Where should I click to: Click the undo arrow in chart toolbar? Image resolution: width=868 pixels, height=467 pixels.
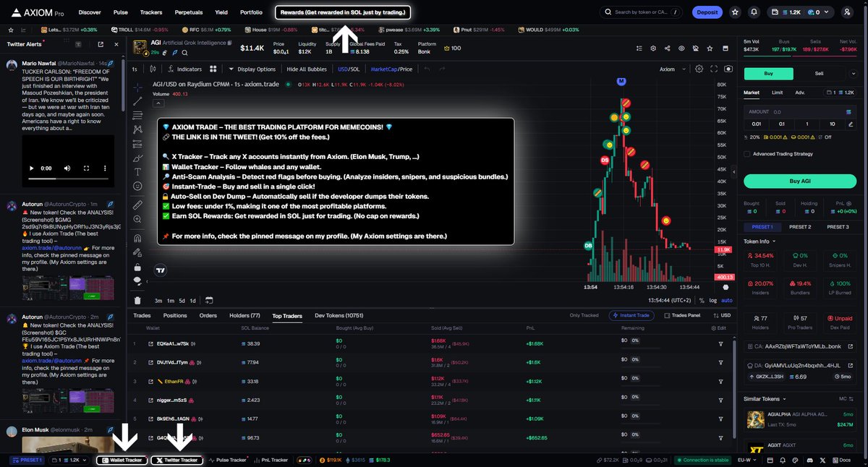(x=426, y=69)
